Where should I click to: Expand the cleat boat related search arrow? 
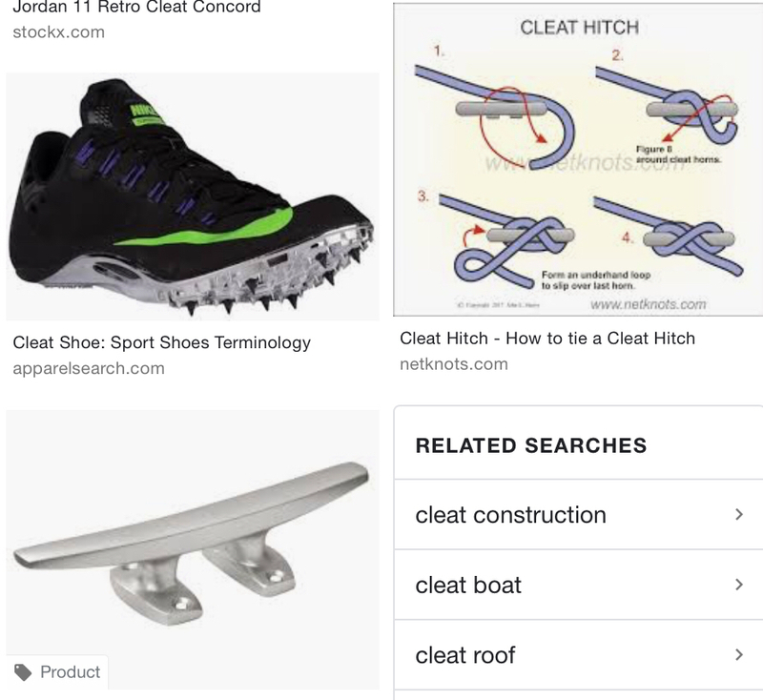738,585
